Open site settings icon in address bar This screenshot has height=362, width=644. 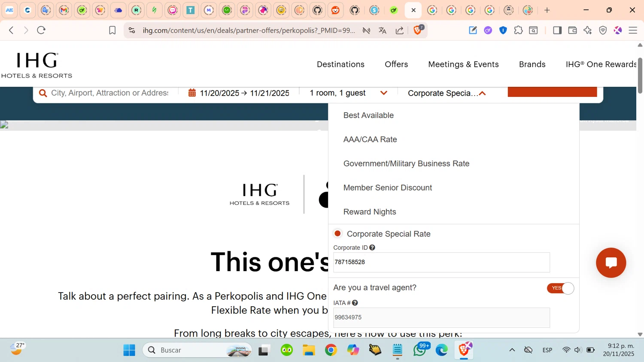pos(132,30)
